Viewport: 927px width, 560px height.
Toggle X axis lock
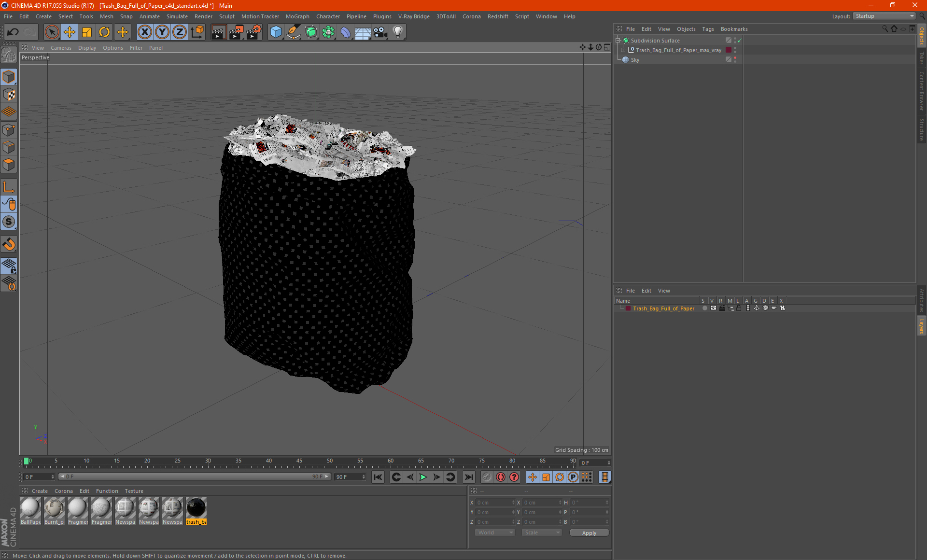click(144, 32)
